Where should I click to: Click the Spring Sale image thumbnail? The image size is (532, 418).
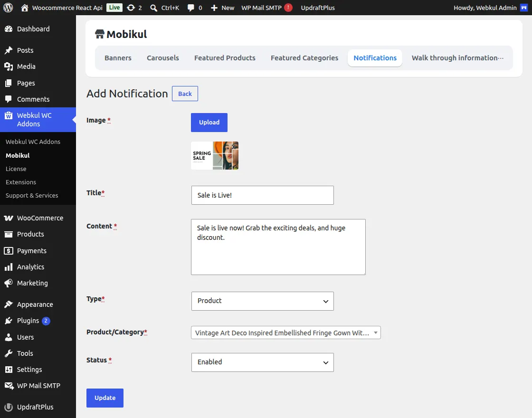215,155
